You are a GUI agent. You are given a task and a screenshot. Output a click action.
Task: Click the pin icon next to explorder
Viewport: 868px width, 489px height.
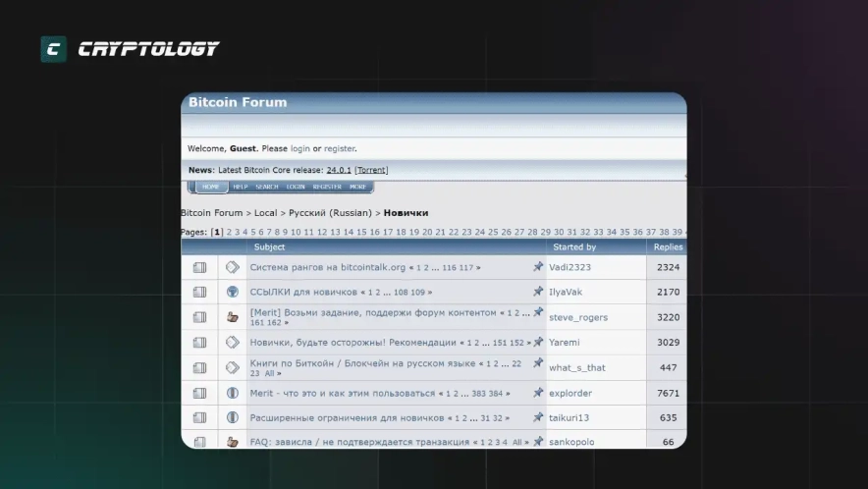538,393
